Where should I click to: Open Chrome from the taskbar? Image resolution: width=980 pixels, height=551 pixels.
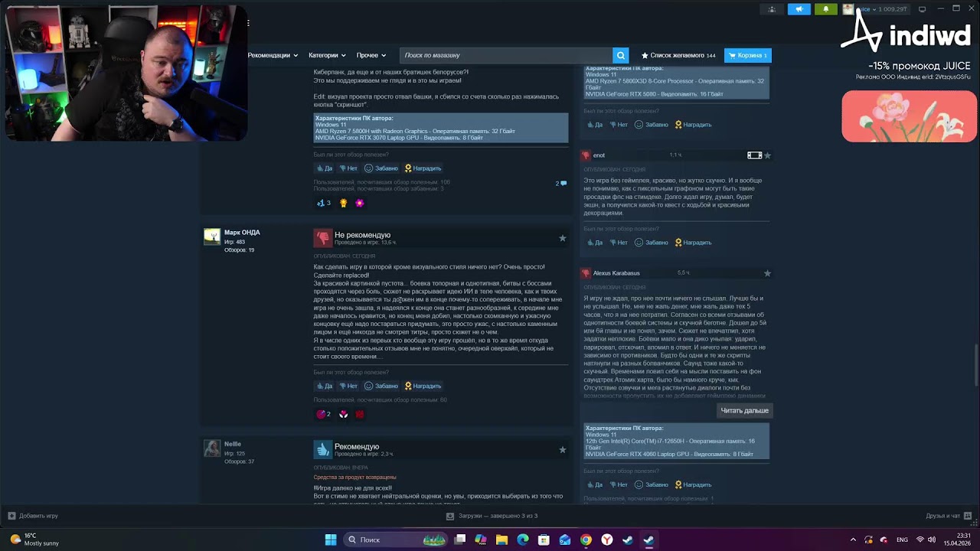coord(586,540)
